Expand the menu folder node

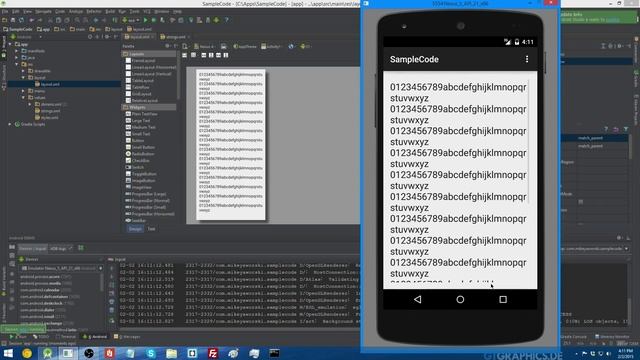pos(23,91)
